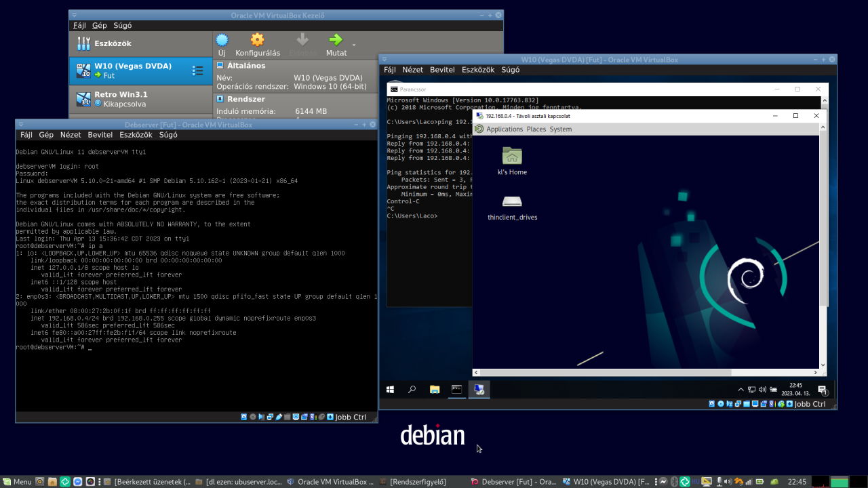This screenshot has width=868, height=488.
Task: Switch to Command Prompt taskbar icon
Action: (x=457, y=390)
